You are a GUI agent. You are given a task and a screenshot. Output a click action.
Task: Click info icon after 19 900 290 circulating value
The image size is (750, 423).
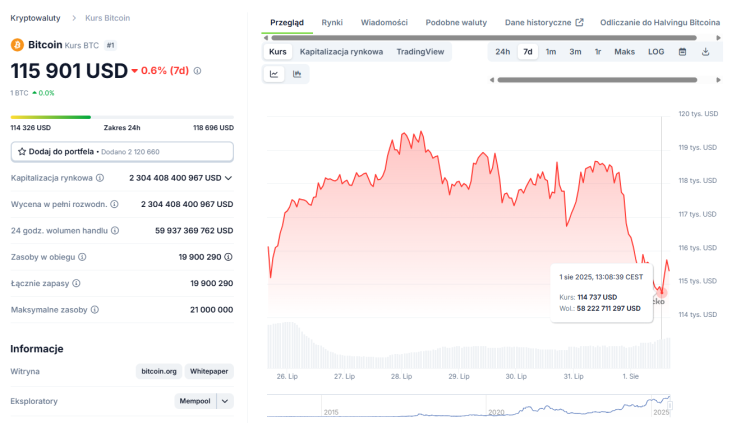(229, 257)
